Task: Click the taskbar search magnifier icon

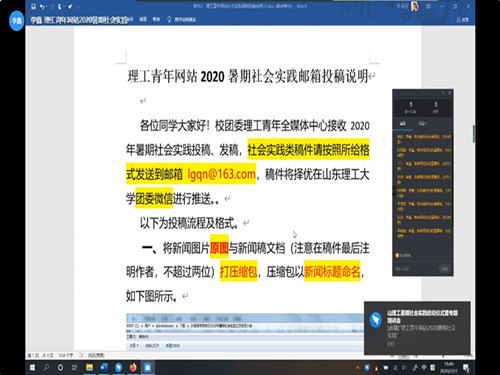Action: pyautogui.click(x=46, y=367)
